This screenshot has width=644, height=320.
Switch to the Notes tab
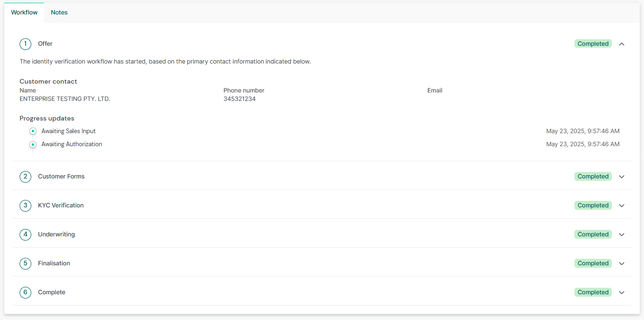pos(59,12)
